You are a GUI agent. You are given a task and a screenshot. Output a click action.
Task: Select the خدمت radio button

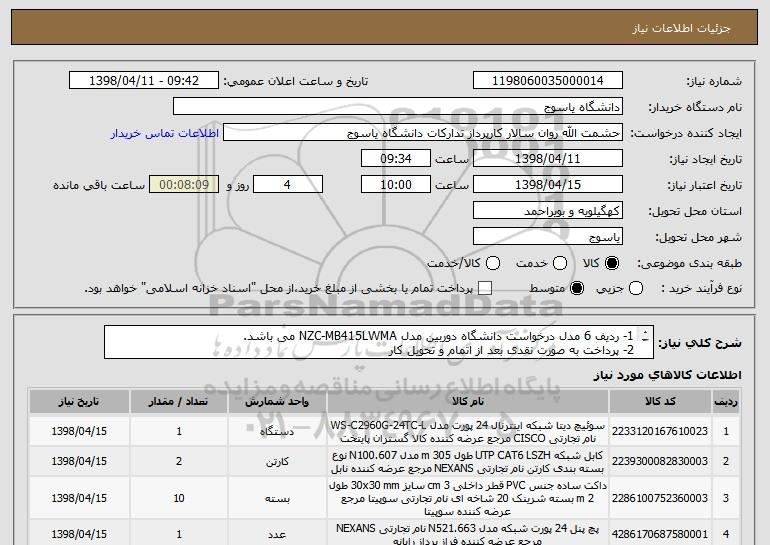[560, 263]
